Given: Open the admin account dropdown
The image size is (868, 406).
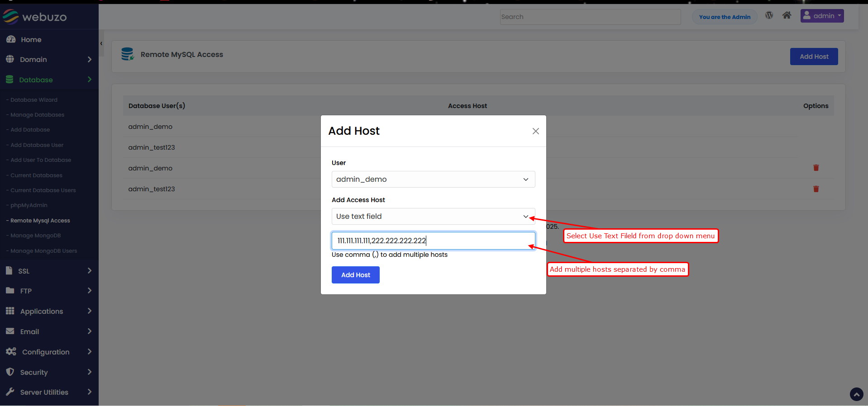Looking at the screenshot, I should point(822,16).
